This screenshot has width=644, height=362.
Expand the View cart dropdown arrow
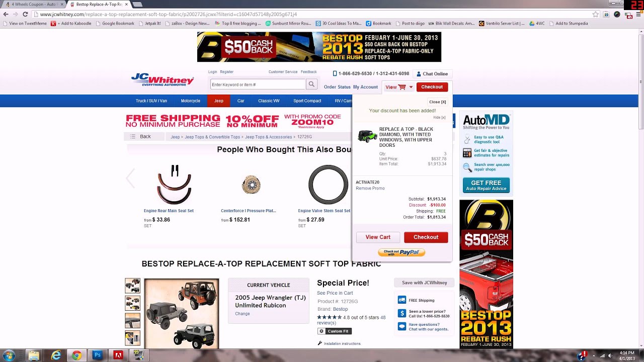click(x=411, y=87)
